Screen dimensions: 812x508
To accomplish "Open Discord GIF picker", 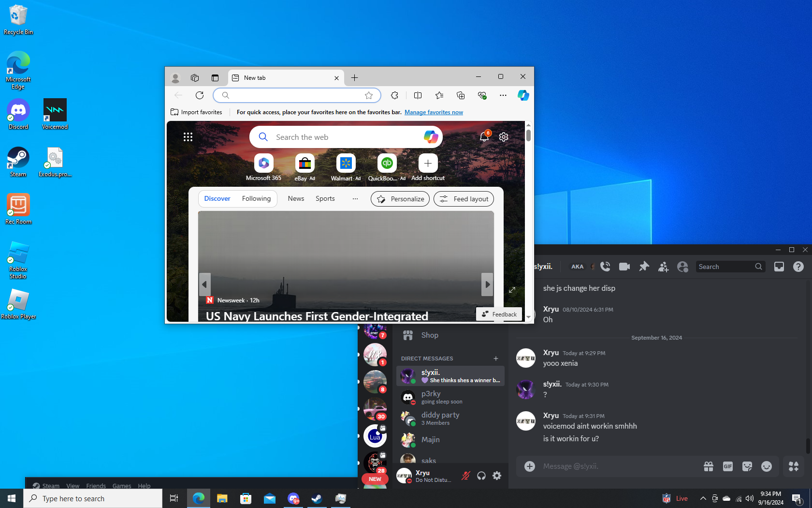I will [728, 466].
